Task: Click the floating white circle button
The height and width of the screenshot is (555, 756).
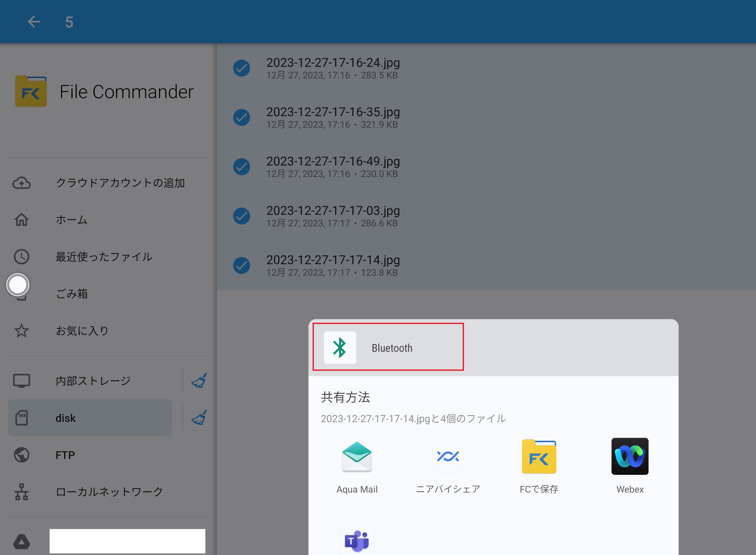Action: 17,285
